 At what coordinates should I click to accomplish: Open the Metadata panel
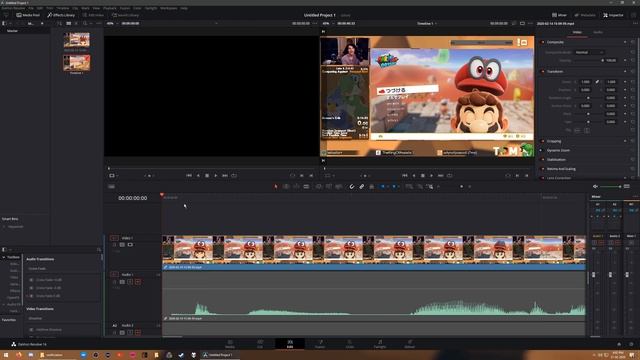tap(585, 15)
